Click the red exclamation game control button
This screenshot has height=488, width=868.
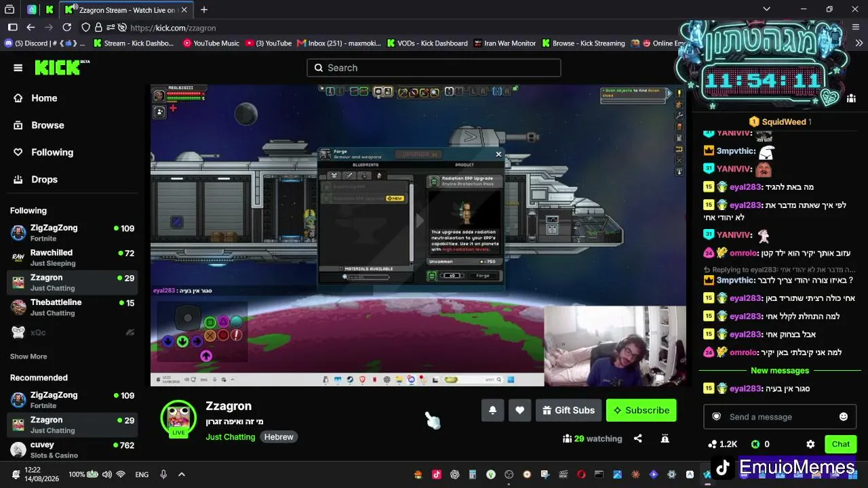pos(236,335)
